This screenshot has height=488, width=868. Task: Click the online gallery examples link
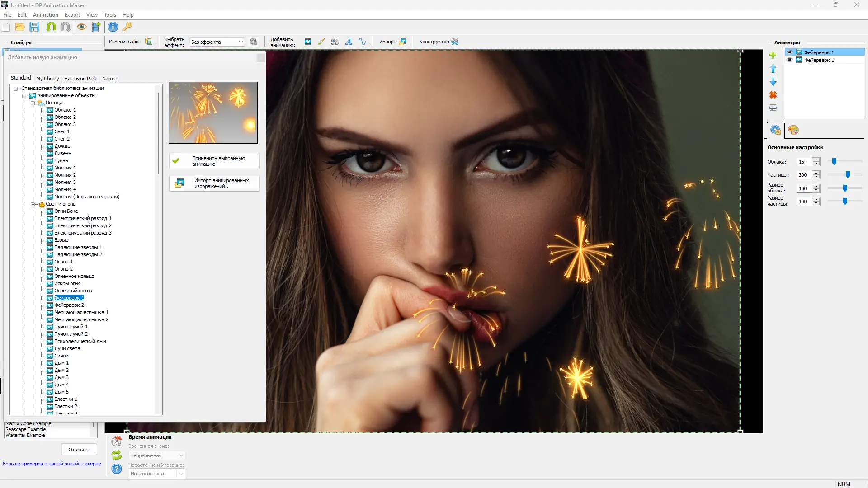click(52, 464)
